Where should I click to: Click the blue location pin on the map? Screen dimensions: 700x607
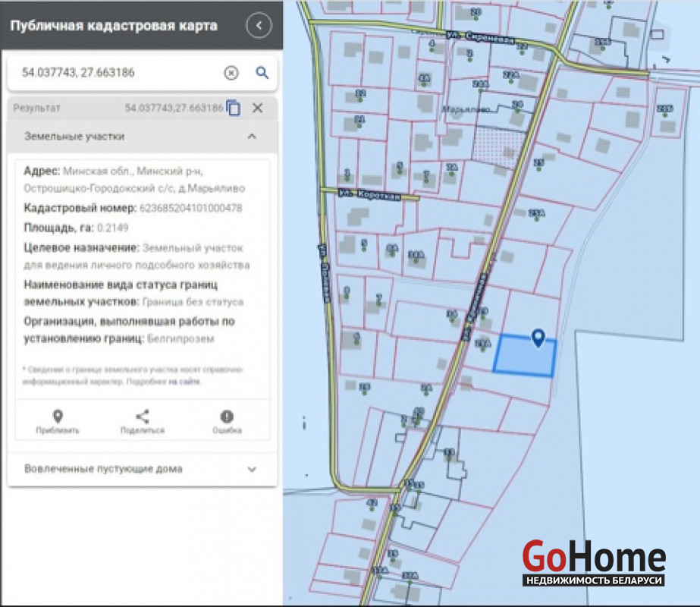tap(538, 338)
